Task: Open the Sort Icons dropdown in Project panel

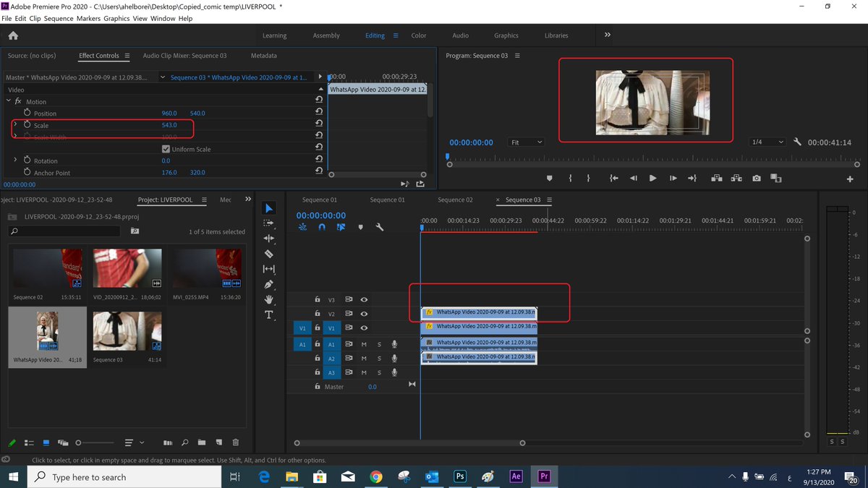Action: coord(133,442)
